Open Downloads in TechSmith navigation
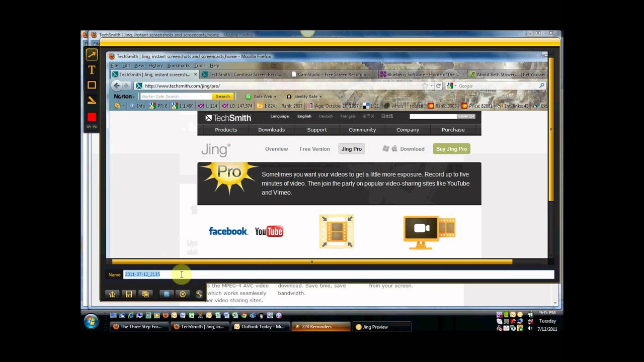644x362 pixels. point(271,130)
